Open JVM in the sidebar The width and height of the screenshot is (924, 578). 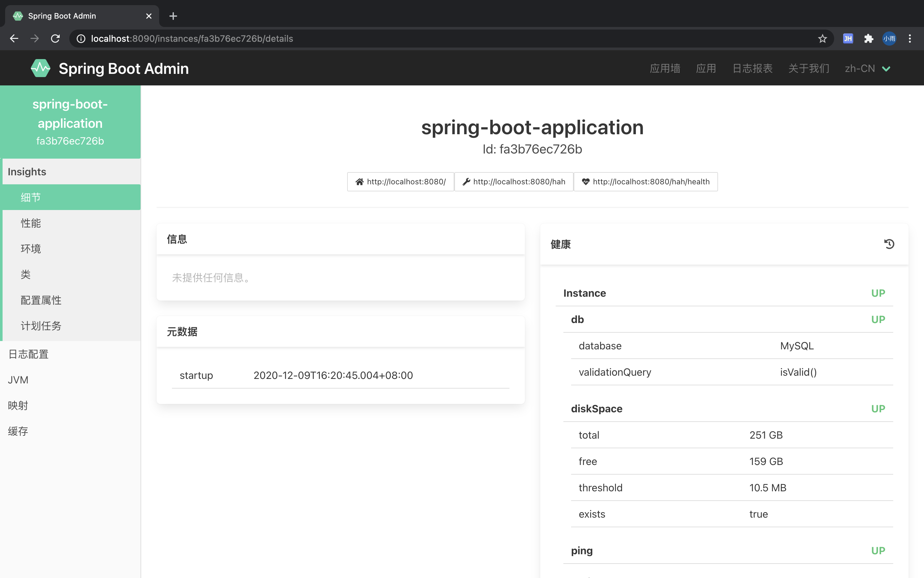[70, 380]
